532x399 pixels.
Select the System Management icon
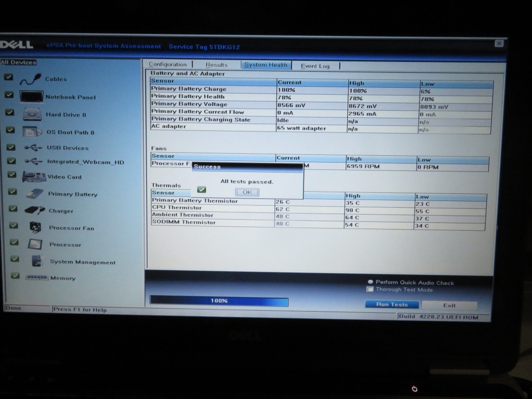37,261
